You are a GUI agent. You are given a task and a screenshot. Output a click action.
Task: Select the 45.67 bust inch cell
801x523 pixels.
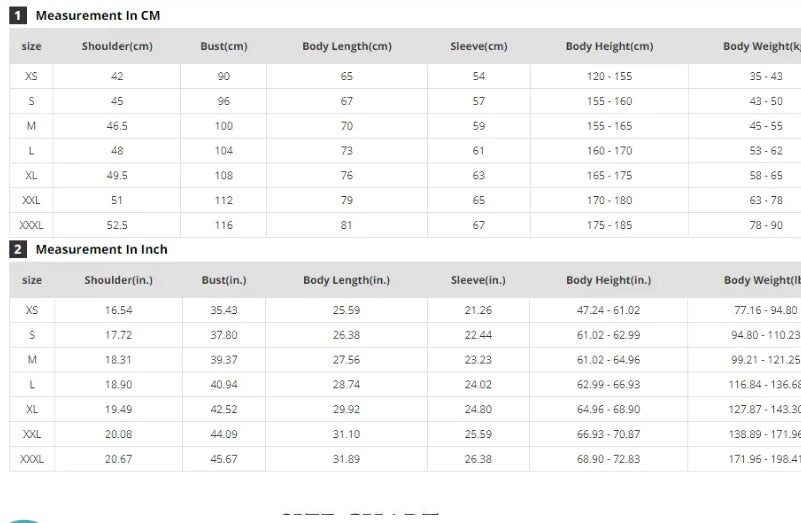point(224,459)
